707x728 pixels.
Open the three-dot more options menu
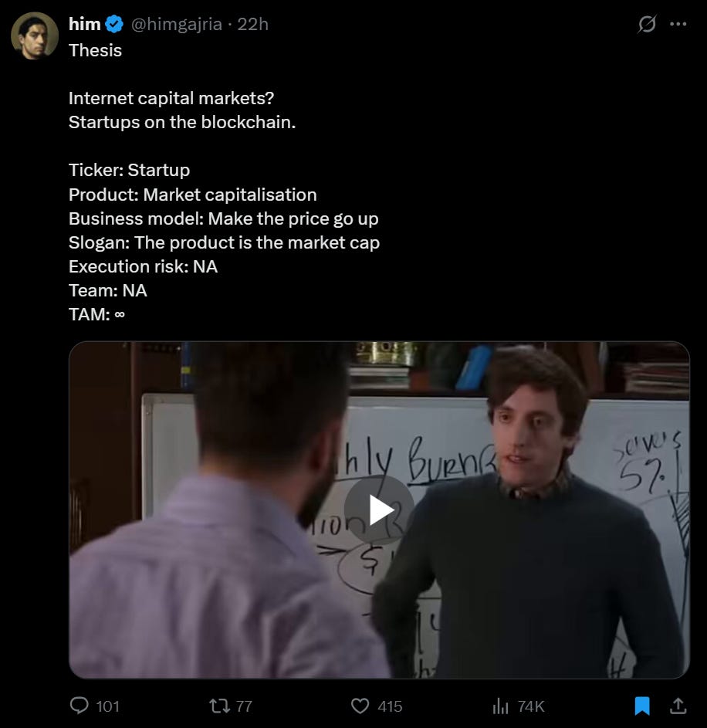coord(678,24)
